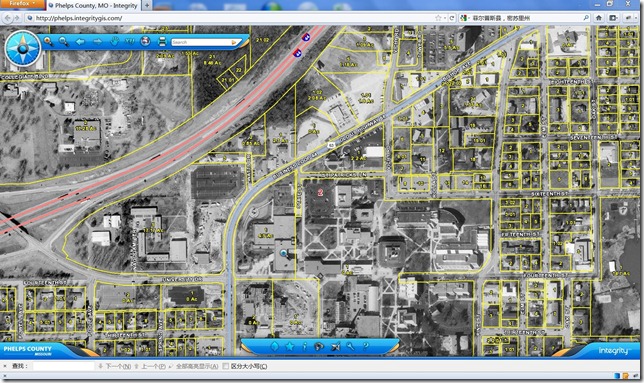Open the help question mark icon
Viewport: 644px width, 383px height.
(365, 346)
